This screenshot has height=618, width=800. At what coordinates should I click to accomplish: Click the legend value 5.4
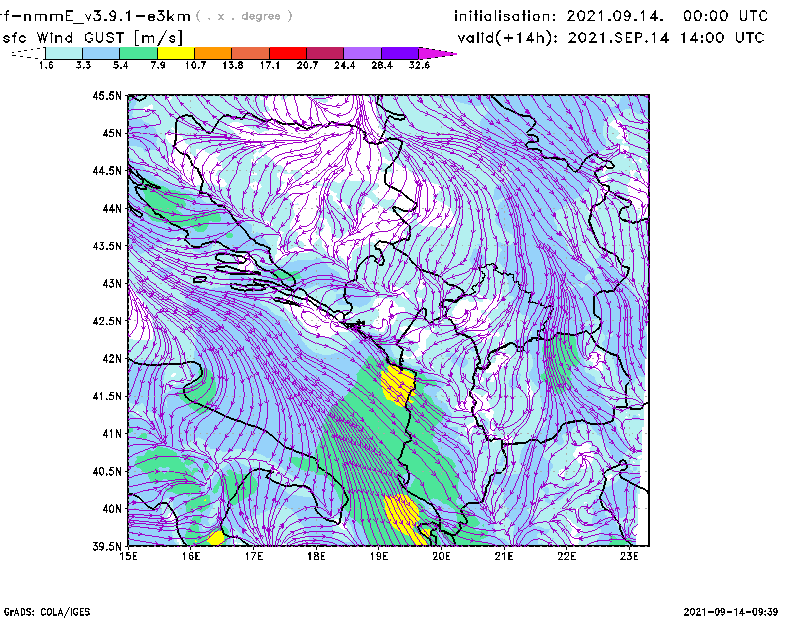[x=120, y=65]
